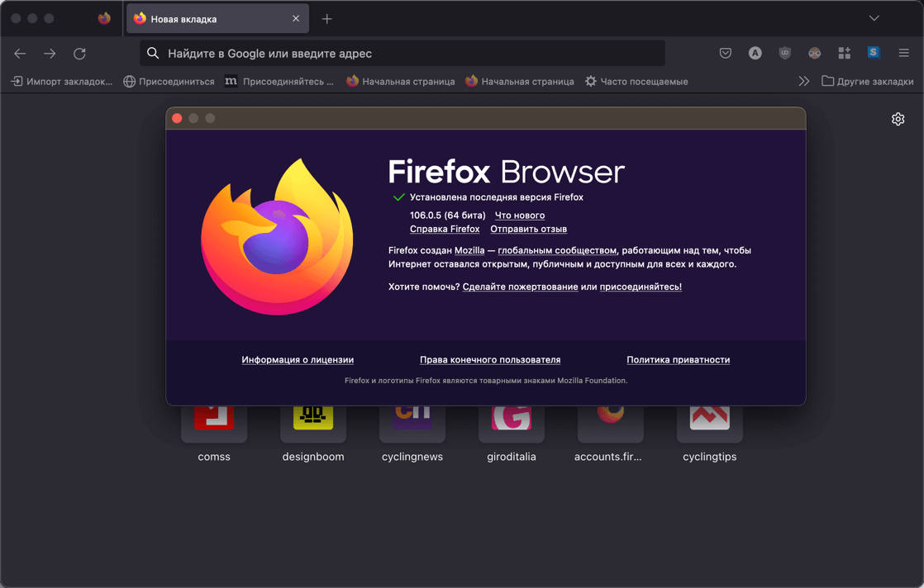Click the blue 'S' extension icon
Image resolution: width=924 pixels, height=588 pixels.
click(x=874, y=52)
